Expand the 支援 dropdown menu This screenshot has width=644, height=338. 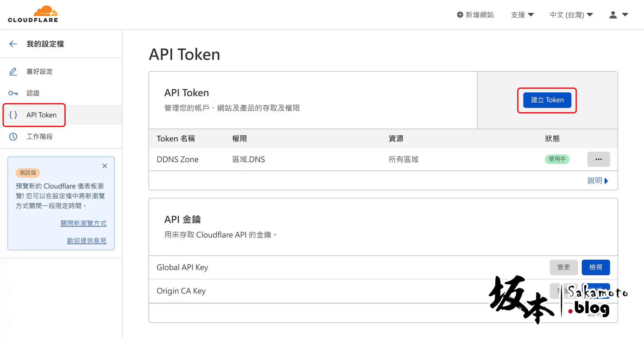(522, 15)
